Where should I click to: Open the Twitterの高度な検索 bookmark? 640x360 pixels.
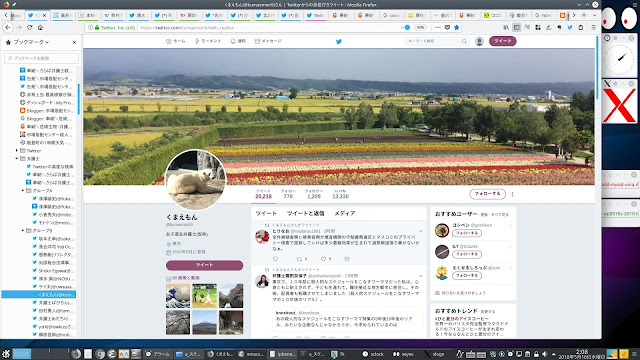click(50, 167)
